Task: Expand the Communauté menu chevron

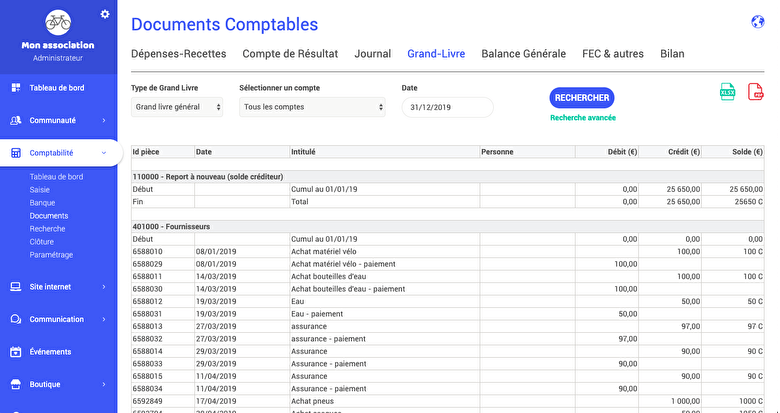Action: point(104,120)
